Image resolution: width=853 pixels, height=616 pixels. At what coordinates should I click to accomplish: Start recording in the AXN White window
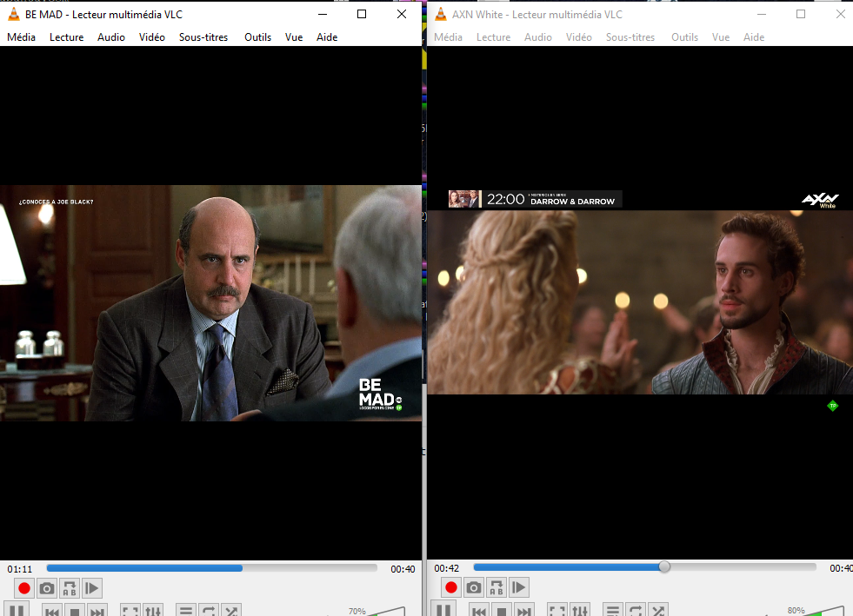451,587
